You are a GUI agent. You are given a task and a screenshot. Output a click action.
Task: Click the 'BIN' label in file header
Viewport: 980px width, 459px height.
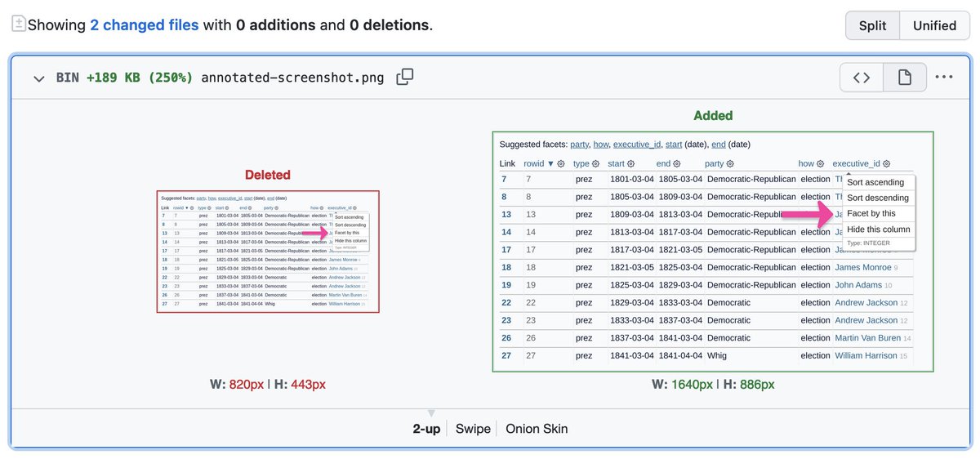[68, 78]
